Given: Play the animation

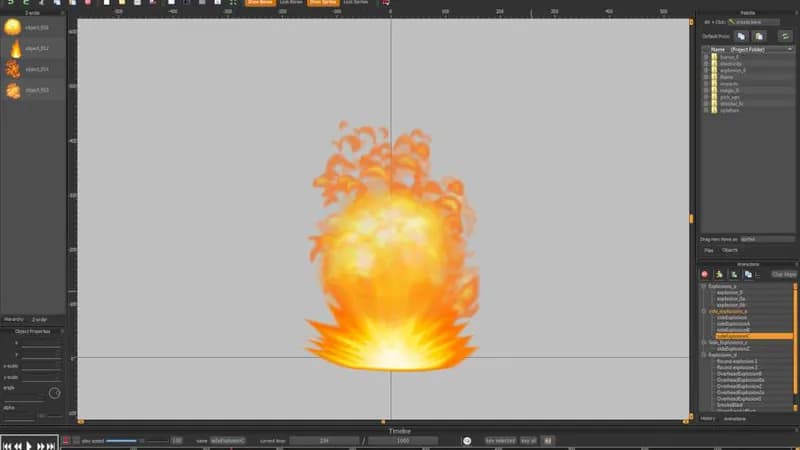Looking at the screenshot, I should coord(29,446).
